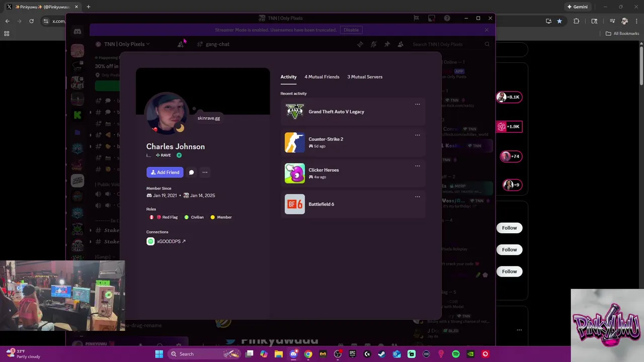This screenshot has width=644, height=362.
Task: Click Charles Johnson profile avatar
Action: pos(167,114)
